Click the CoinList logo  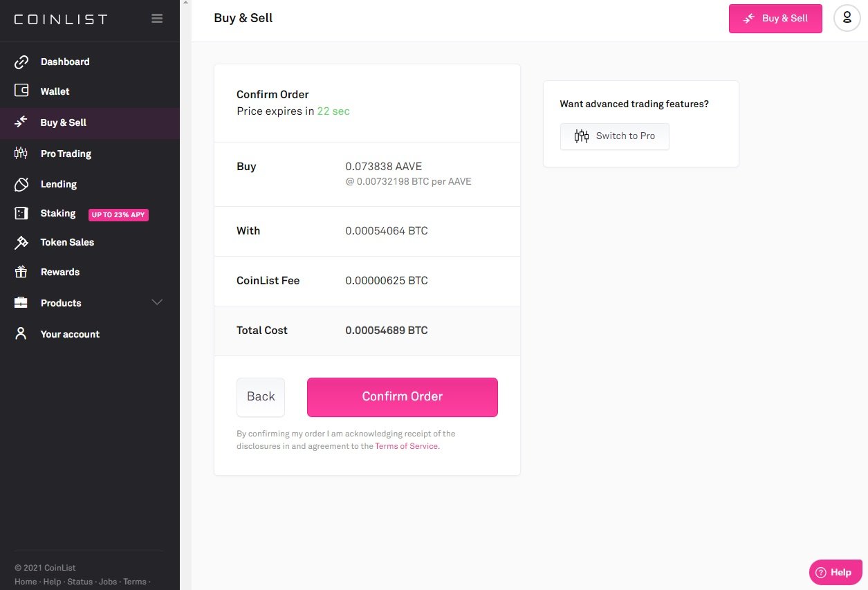coord(61,19)
